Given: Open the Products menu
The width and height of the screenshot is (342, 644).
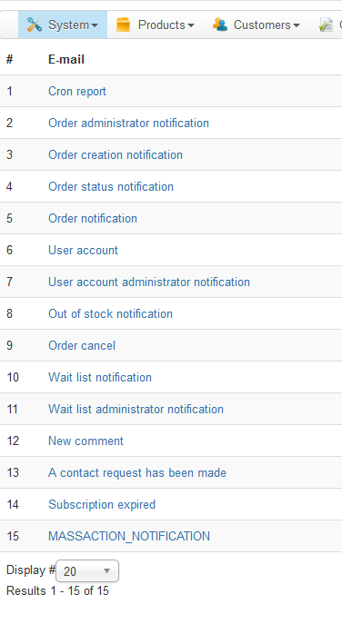Looking at the screenshot, I should (156, 25).
